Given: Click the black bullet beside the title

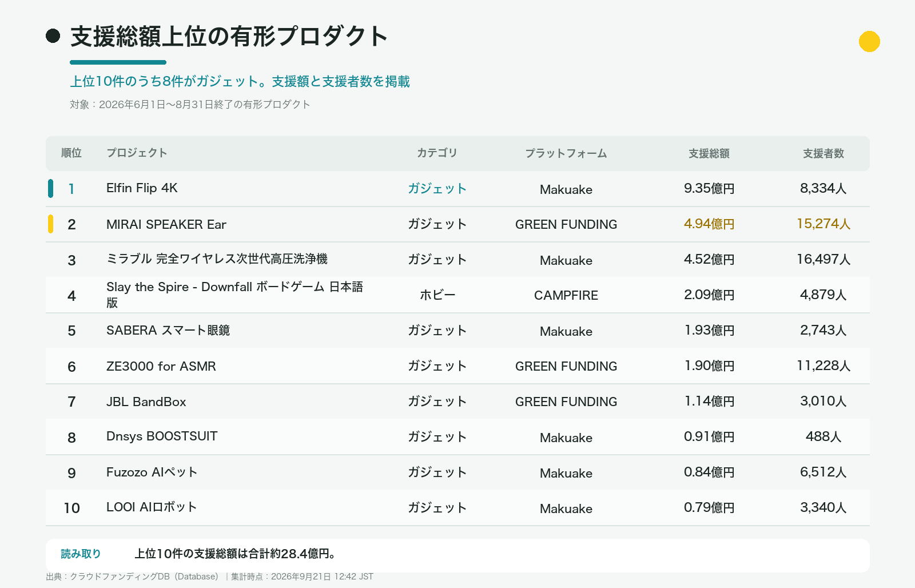Looking at the screenshot, I should coord(53,36).
